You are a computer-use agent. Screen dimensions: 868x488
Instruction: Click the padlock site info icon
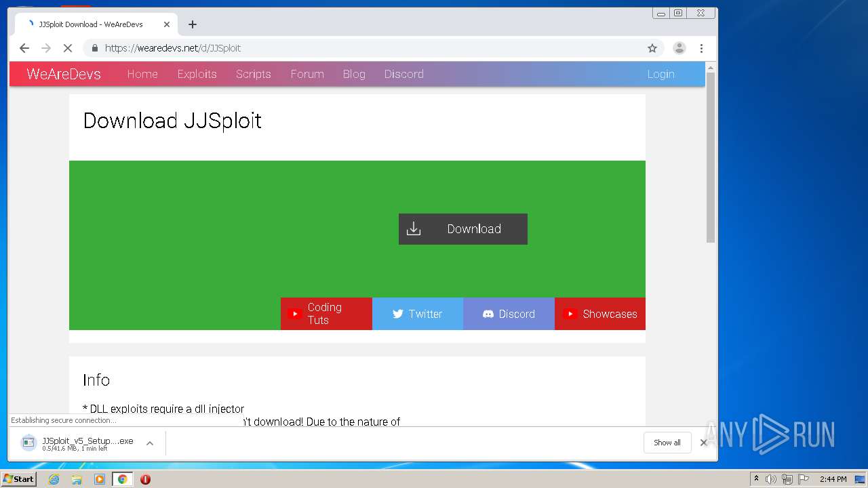coord(94,48)
